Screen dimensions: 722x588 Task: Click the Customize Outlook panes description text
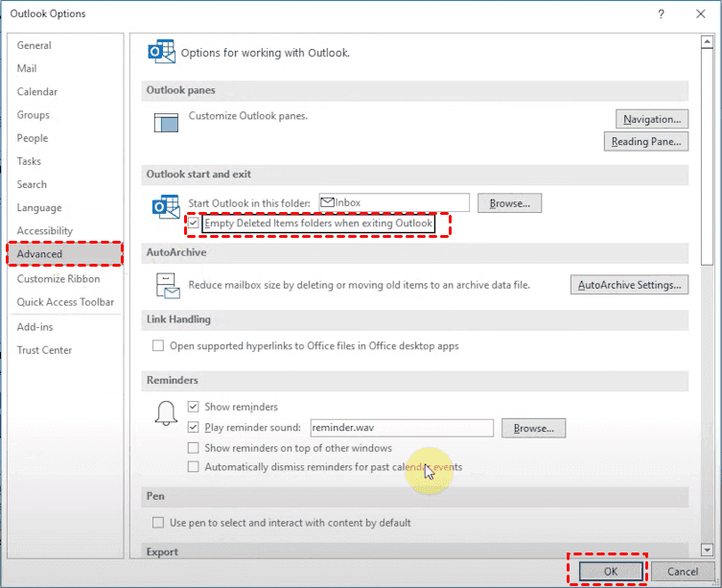coord(247,116)
